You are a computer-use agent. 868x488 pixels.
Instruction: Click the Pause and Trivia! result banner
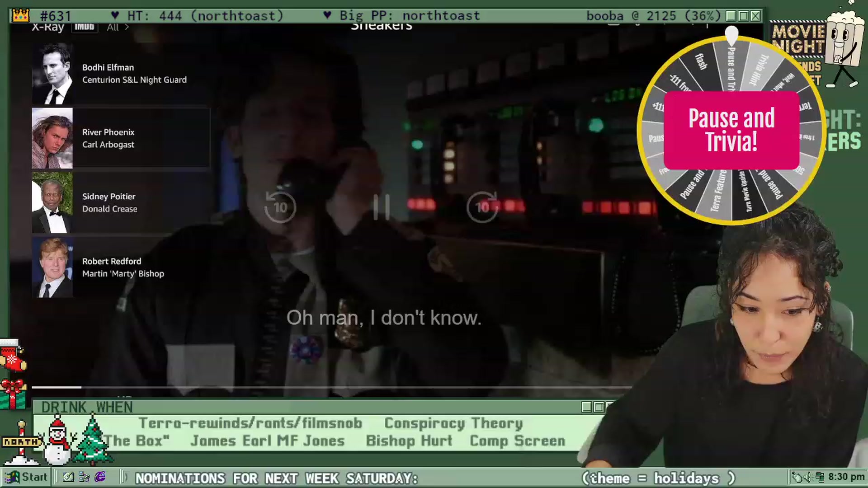731,130
